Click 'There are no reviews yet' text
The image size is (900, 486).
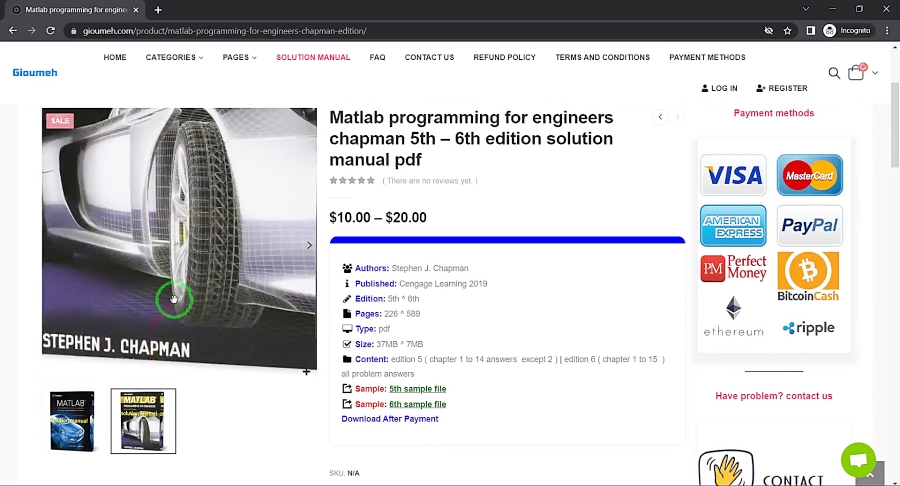click(x=430, y=181)
